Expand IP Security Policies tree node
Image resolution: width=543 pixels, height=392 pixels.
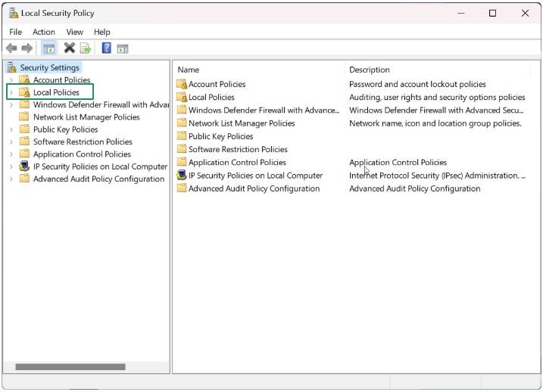[x=11, y=166]
